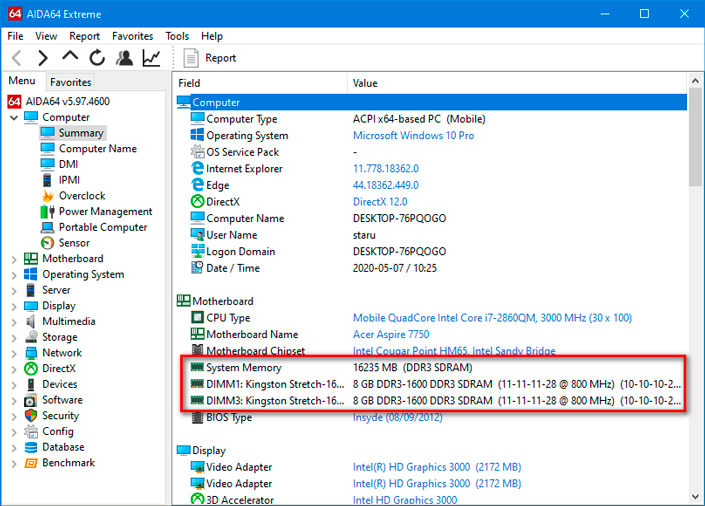
Task: Click the Benchmark icon in the left tree
Action: (31, 463)
